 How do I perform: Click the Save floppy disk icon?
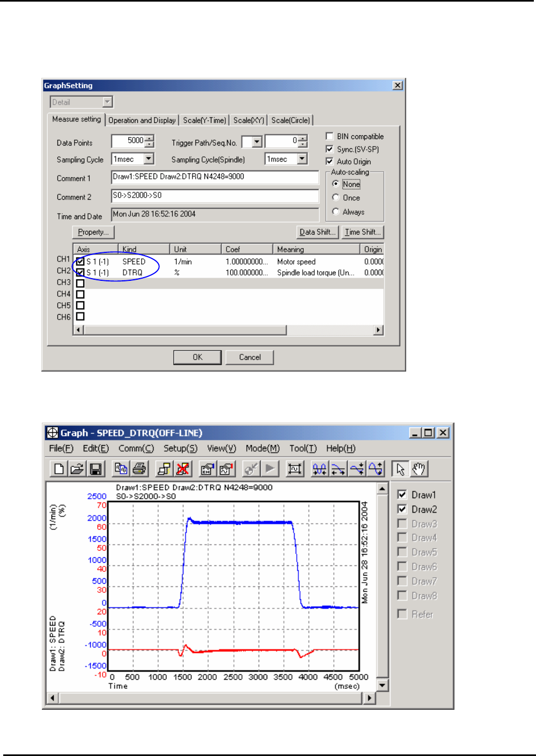tap(96, 469)
